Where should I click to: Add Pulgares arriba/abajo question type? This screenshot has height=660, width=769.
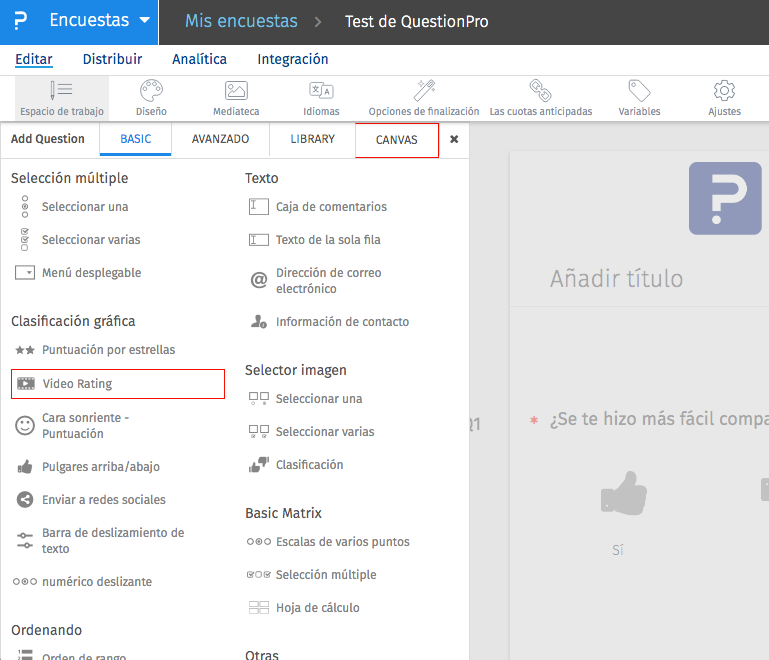[x=100, y=467]
